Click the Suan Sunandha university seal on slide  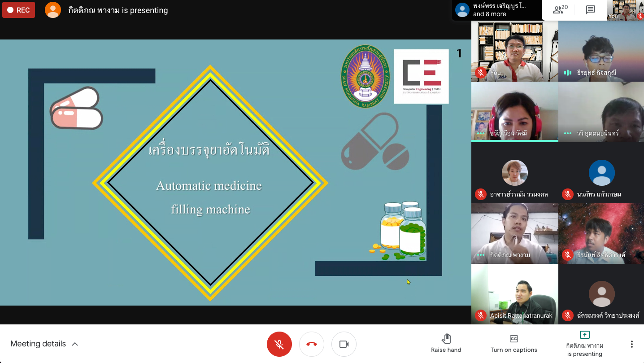click(x=366, y=76)
